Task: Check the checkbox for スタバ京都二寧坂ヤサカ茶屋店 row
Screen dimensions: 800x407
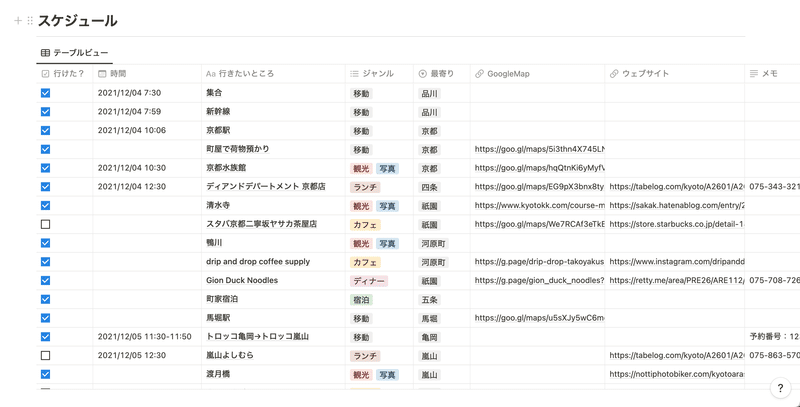Action: point(45,224)
